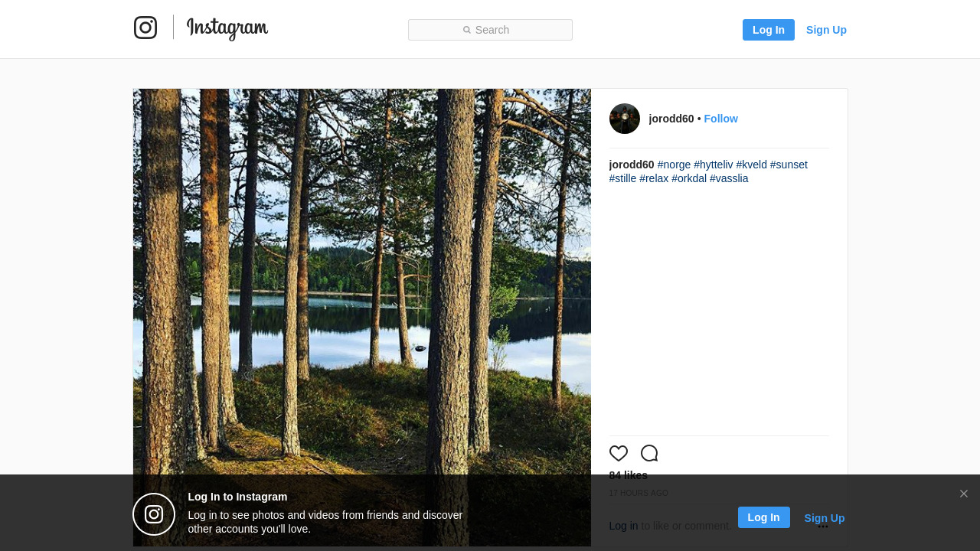This screenshot has height=551, width=980.
Task: Follow the jorodd60 account
Action: pyautogui.click(x=720, y=119)
